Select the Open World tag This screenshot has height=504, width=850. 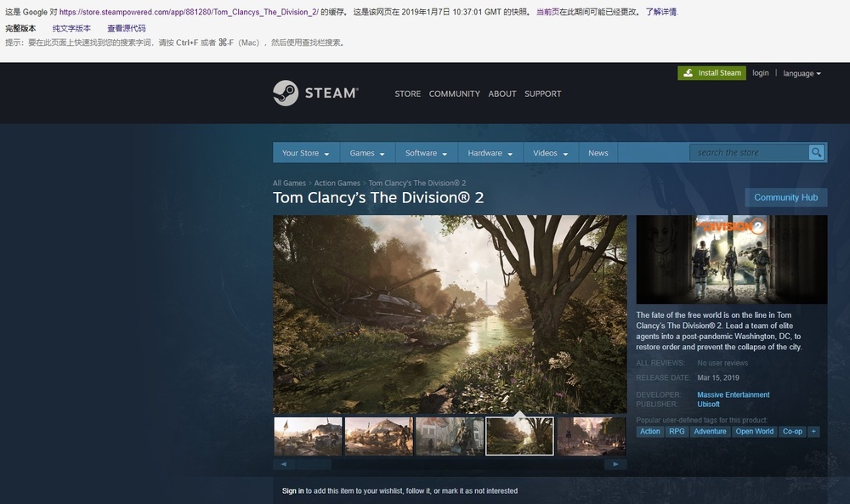(754, 432)
